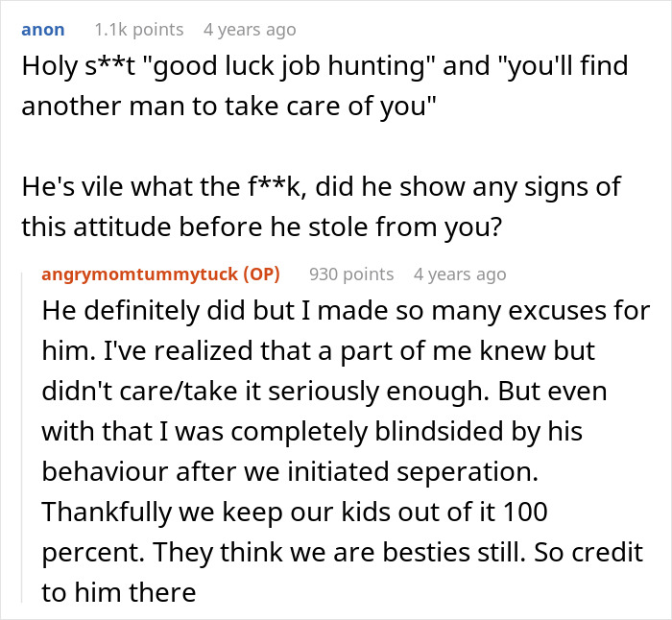Click the "anon" username

43,30
